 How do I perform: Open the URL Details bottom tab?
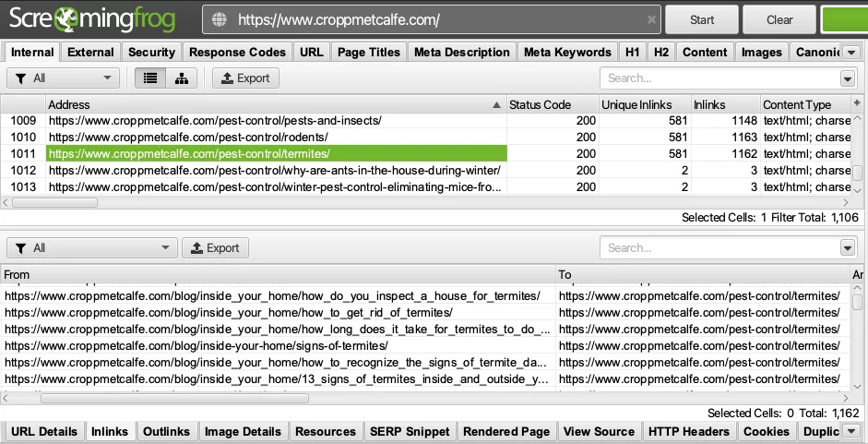pos(44,431)
